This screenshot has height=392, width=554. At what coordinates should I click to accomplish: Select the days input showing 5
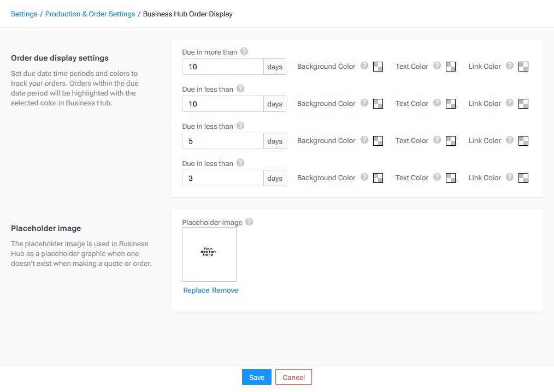click(222, 140)
